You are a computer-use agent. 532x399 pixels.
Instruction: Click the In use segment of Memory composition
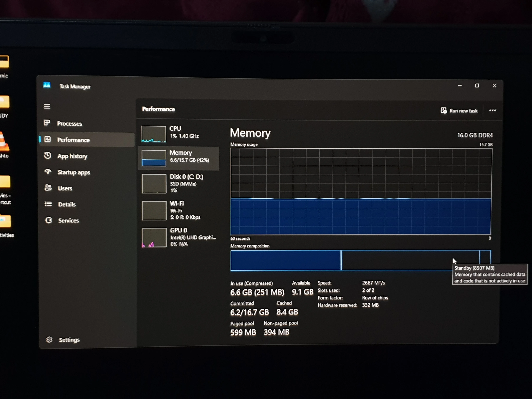pyautogui.click(x=285, y=260)
